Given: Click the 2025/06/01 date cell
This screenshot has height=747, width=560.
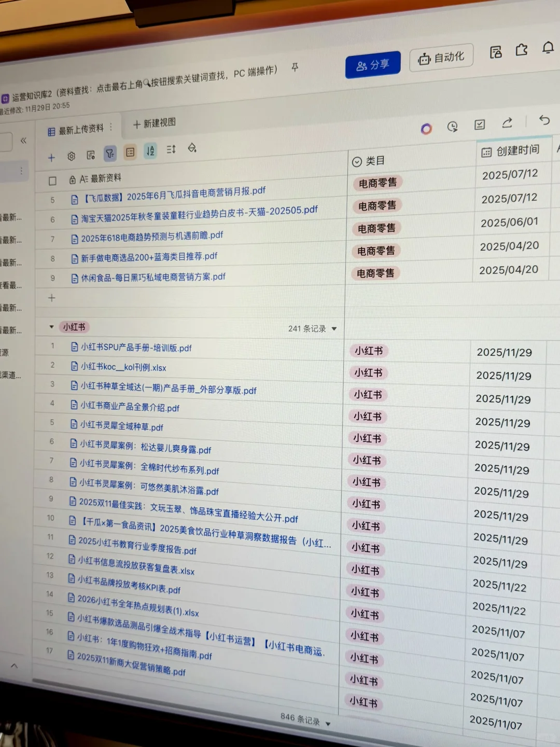Looking at the screenshot, I should pyautogui.click(x=509, y=222).
